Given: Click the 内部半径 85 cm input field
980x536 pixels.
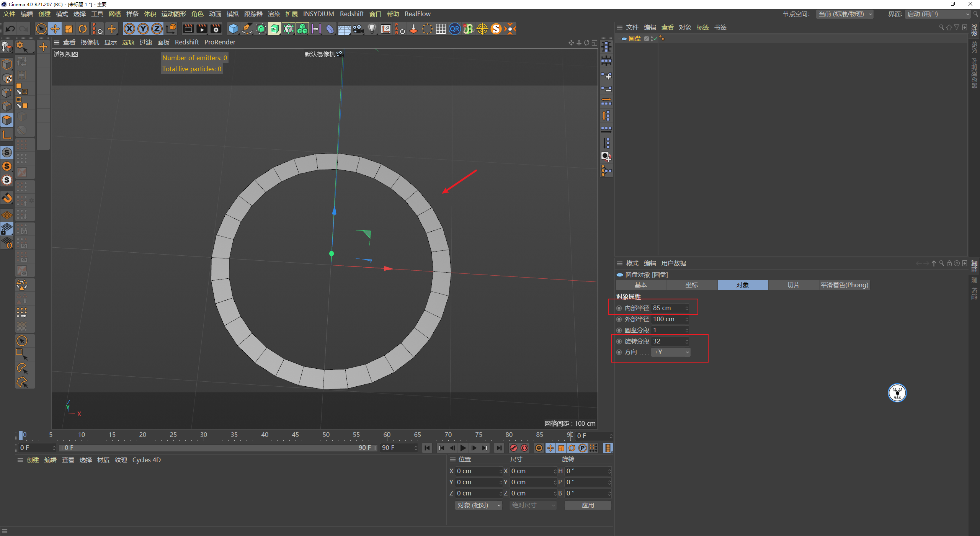Looking at the screenshot, I should click(x=668, y=308).
